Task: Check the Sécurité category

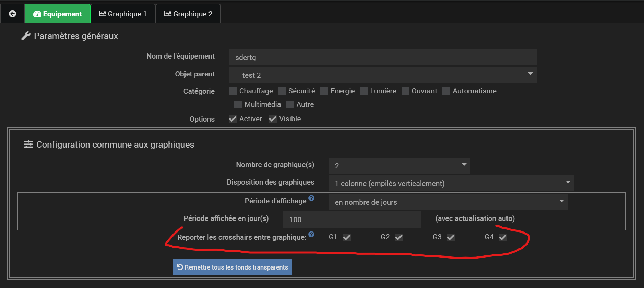Action: [282, 91]
